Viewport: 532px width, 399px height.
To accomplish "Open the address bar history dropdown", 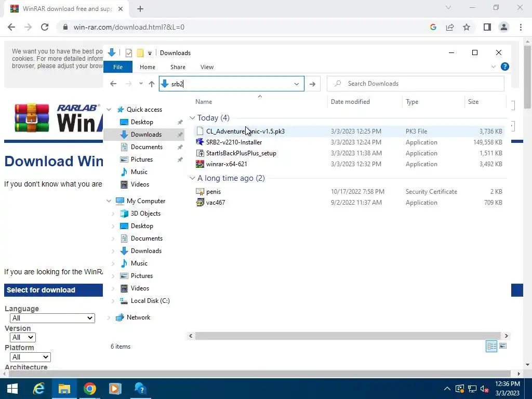I will (297, 84).
